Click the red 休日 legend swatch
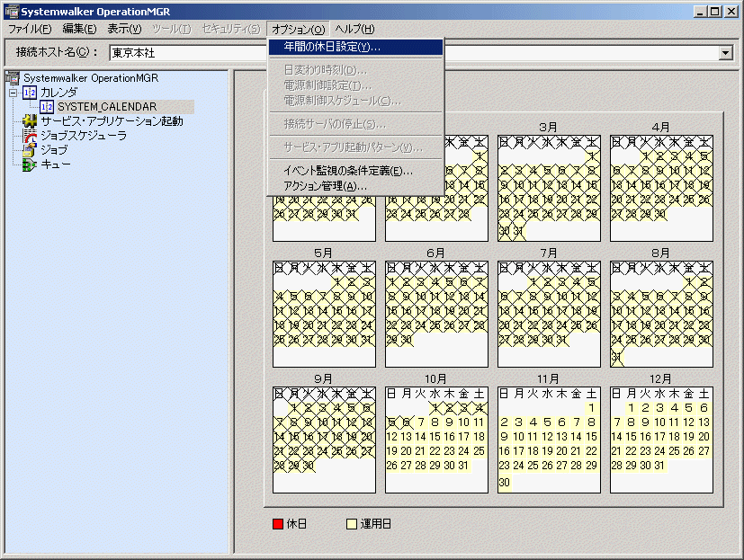The image size is (744, 560). tap(278, 524)
